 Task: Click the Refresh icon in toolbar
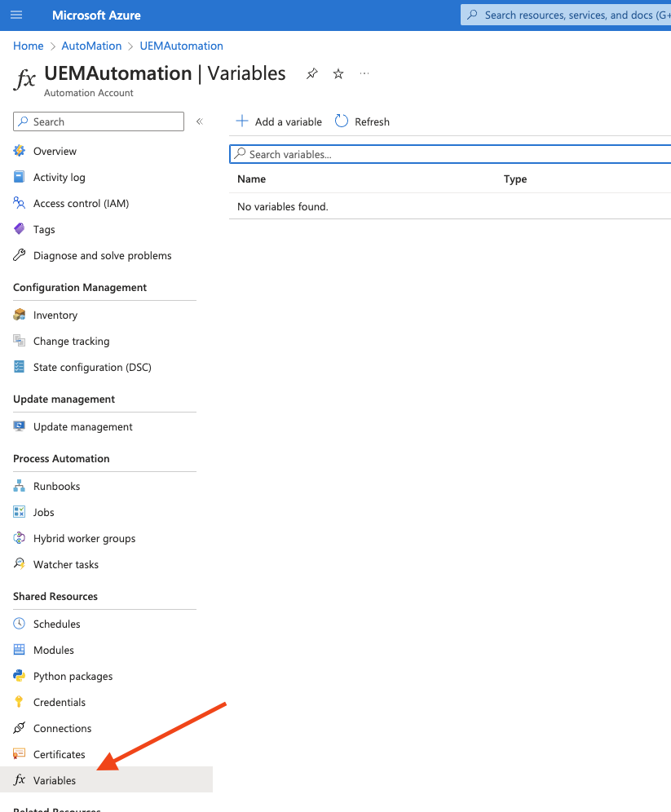coord(342,121)
